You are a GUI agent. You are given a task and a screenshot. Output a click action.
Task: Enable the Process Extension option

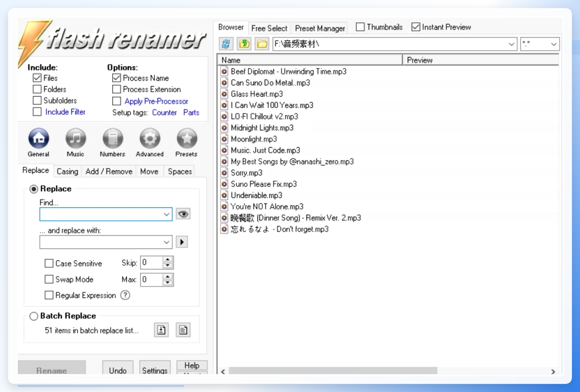[116, 89]
